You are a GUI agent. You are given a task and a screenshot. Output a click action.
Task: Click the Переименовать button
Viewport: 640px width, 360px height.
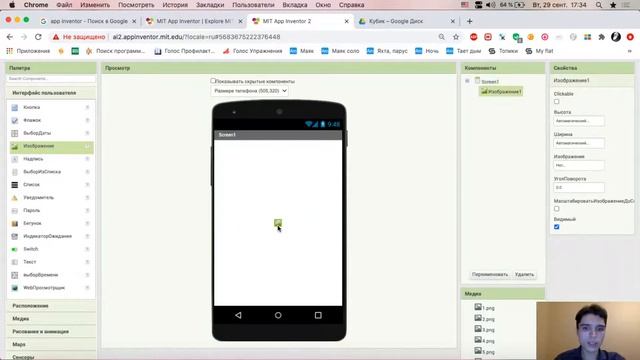pos(490,275)
